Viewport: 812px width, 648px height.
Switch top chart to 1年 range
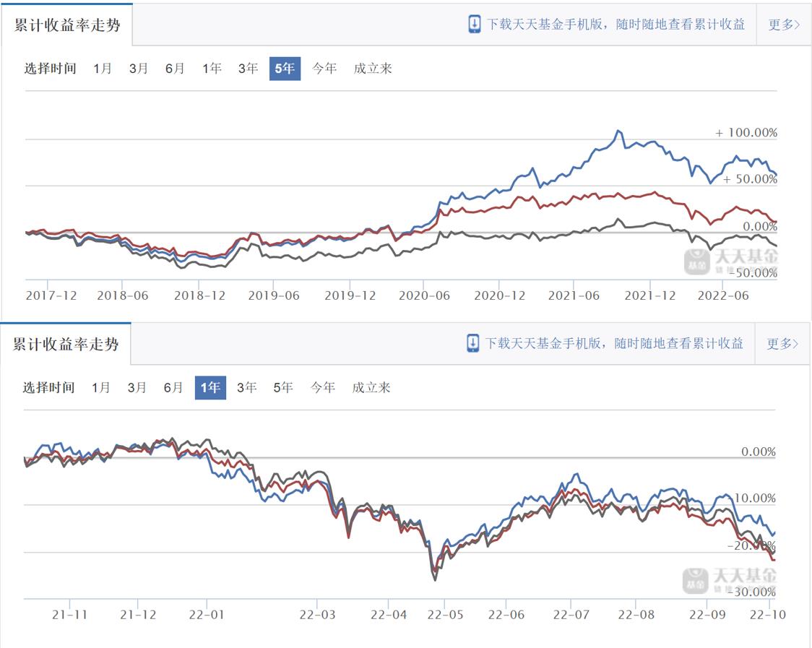[x=212, y=69]
